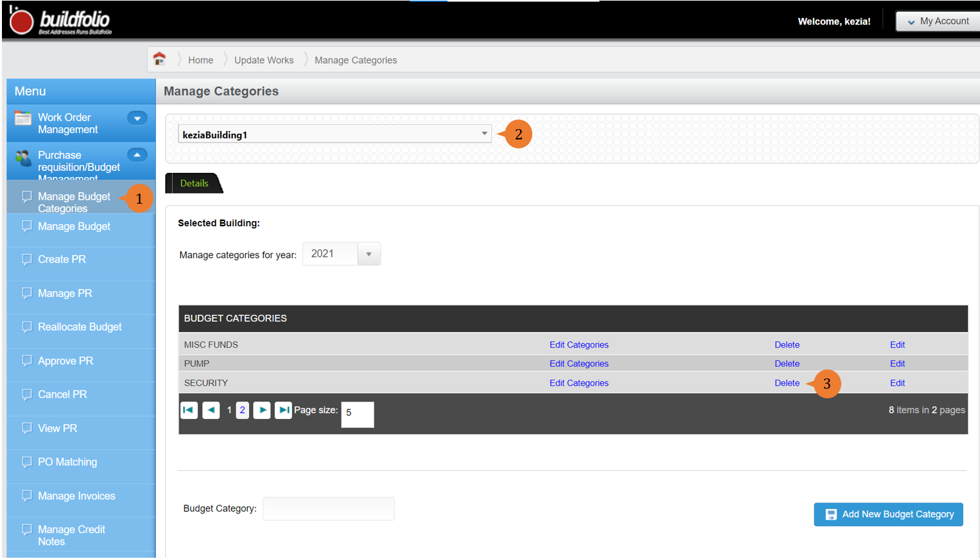Open the My Account dropdown
The height and width of the screenshot is (559, 980).
click(938, 21)
